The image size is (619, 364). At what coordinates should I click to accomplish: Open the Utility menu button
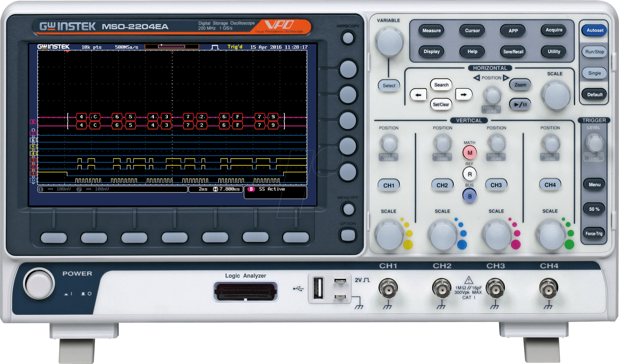pyautogui.click(x=554, y=51)
